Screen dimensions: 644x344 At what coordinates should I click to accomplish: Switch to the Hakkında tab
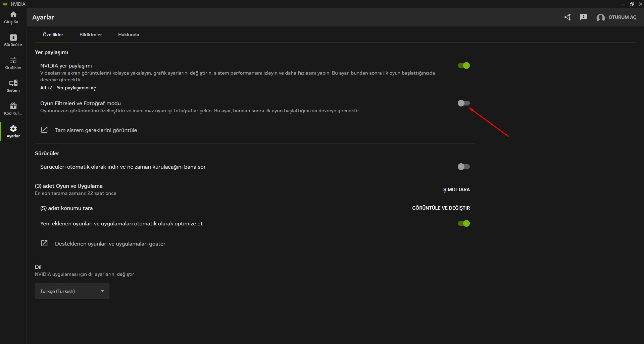point(129,35)
